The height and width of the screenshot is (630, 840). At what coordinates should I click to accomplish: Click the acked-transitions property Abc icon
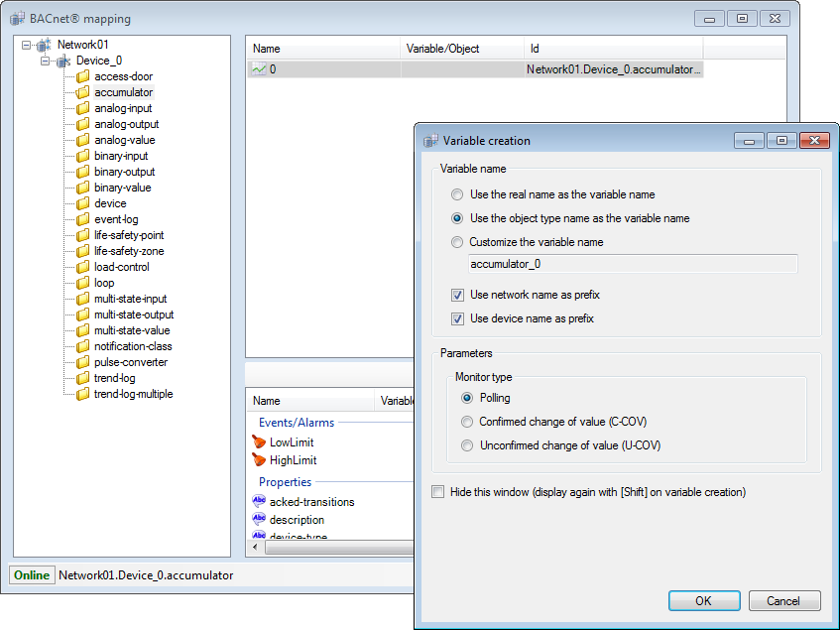(259, 501)
